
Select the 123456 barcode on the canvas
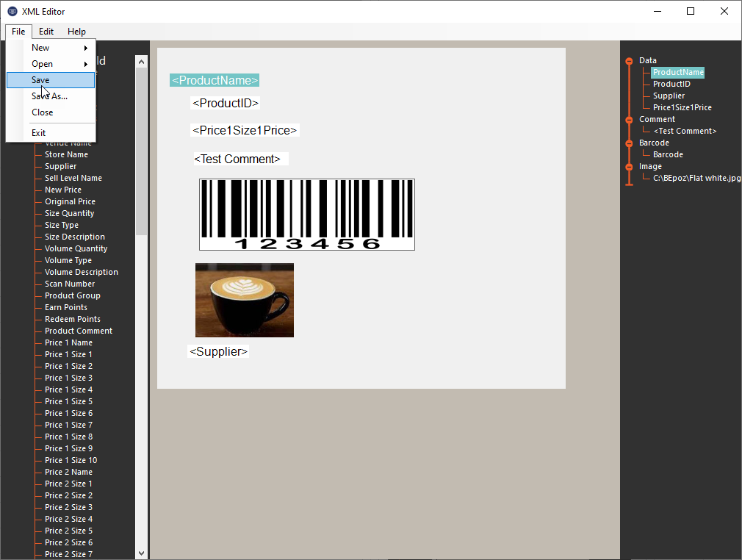[307, 215]
